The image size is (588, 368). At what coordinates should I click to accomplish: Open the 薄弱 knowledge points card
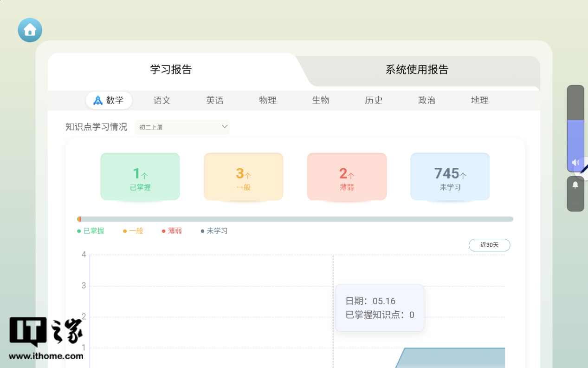(347, 177)
